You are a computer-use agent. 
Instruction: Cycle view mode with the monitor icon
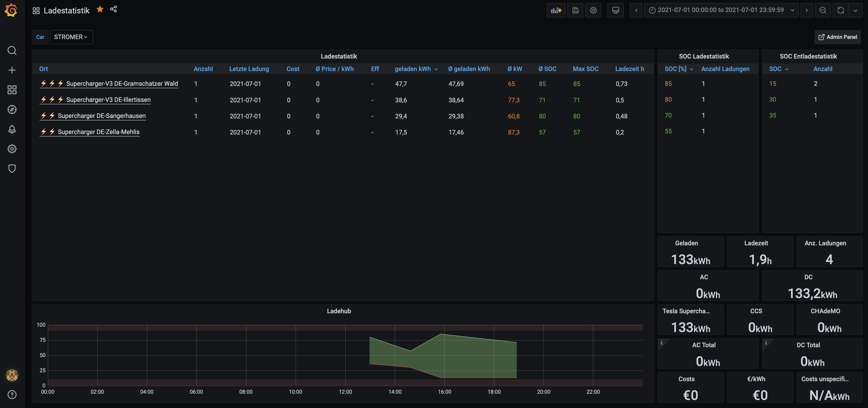[615, 10]
